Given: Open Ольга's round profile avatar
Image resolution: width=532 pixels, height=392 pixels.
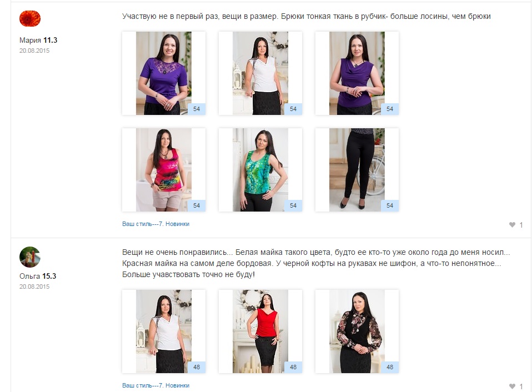Looking at the screenshot, I should 30,257.
